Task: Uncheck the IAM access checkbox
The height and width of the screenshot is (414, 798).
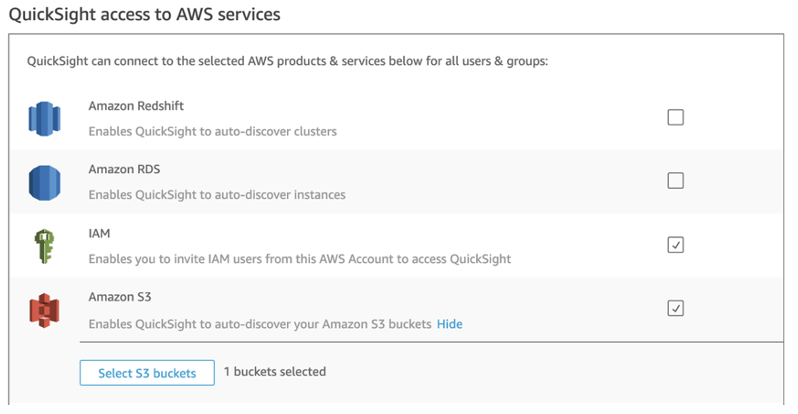Action: coord(675,245)
